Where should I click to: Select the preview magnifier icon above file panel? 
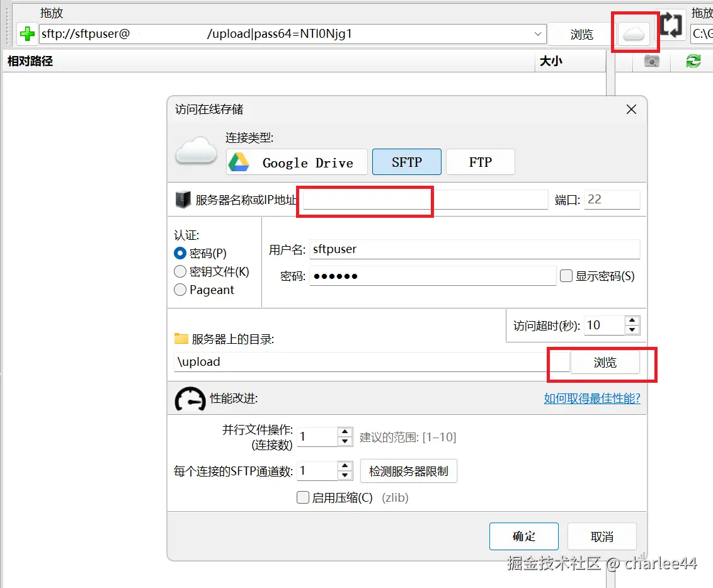tap(651, 61)
